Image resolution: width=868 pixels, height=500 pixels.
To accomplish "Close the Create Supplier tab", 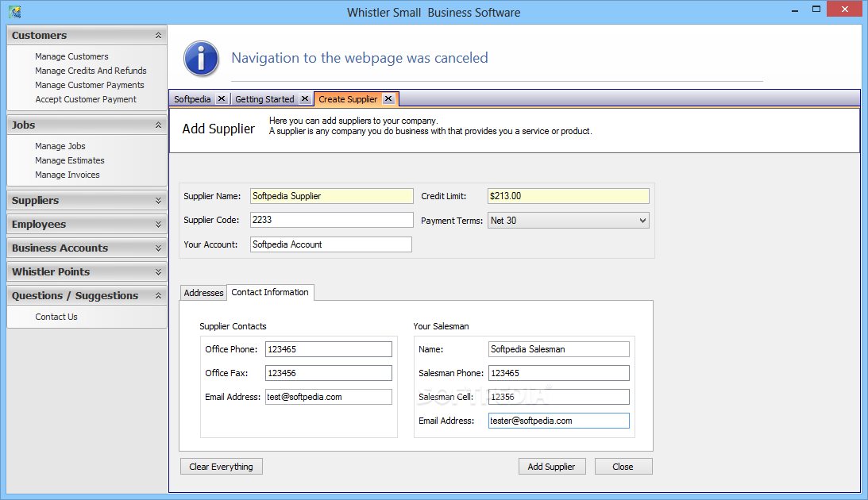I will click(x=388, y=98).
